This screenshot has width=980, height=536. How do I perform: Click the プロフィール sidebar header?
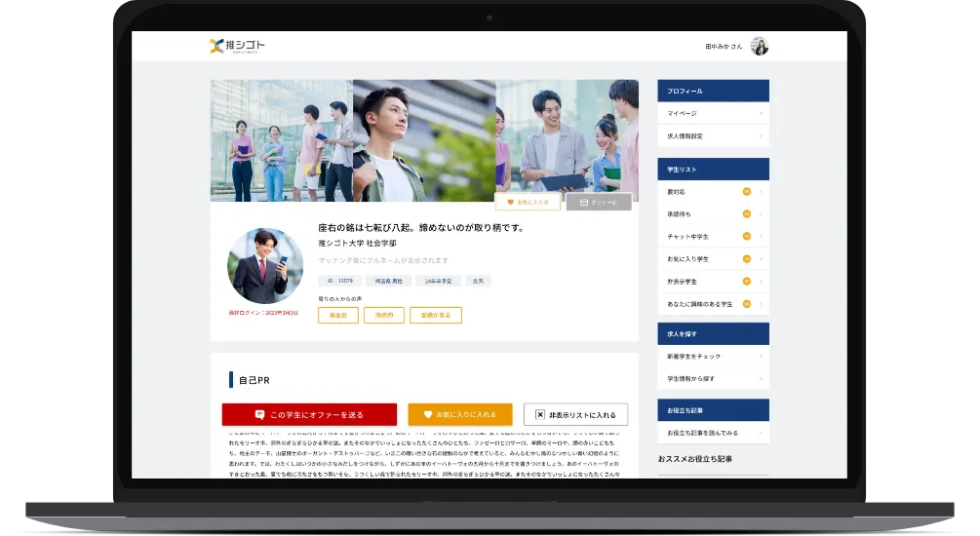[713, 91]
